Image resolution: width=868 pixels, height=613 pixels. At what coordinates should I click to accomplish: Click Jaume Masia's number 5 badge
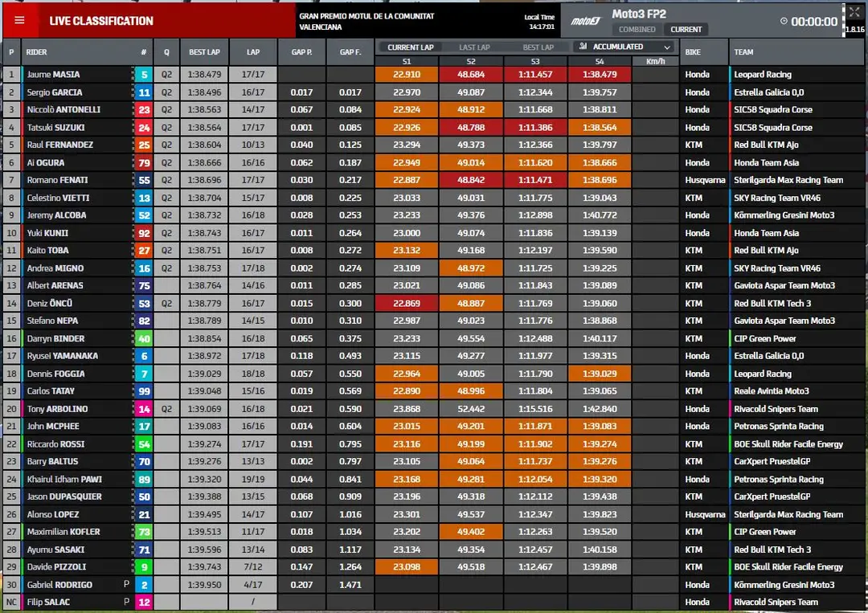tap(144, 75)
